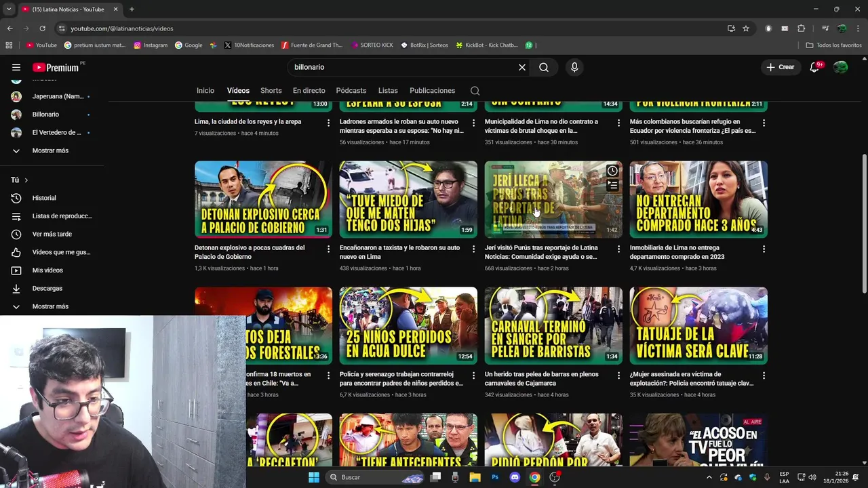The width and height of the screenshot is (868, 488).
Task: Clear the search box text with X
Action: pos(522,67)
